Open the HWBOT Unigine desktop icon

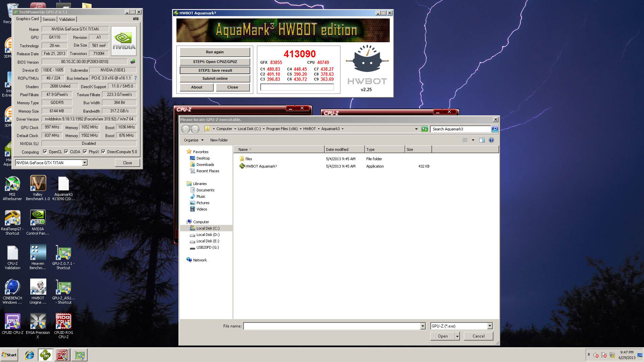[38, 292]
